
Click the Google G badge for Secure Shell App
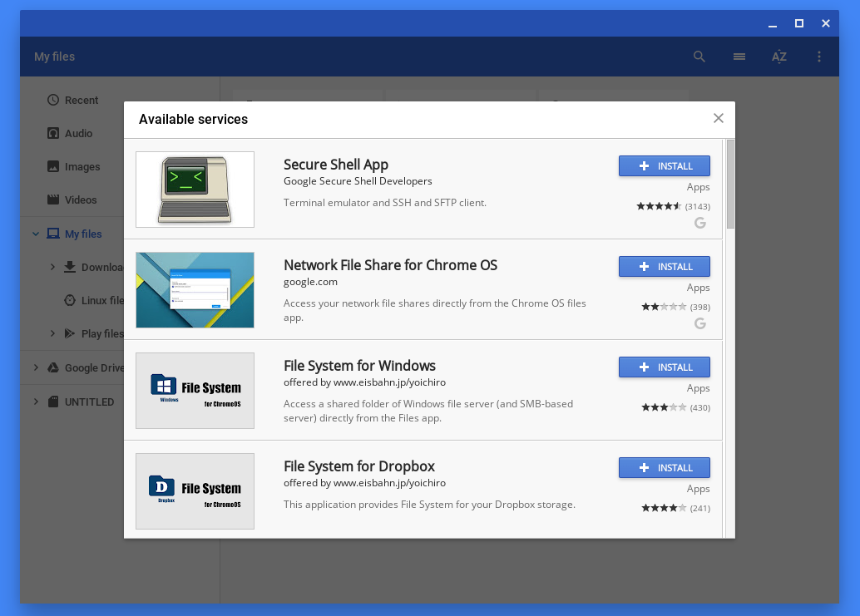699,223
